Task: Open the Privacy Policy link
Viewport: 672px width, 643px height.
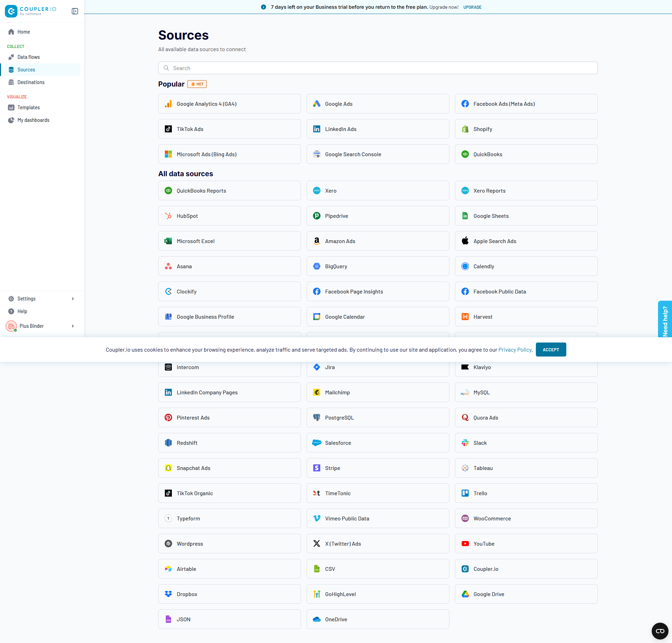Action: pyautogui.click(x=515, y=350)
